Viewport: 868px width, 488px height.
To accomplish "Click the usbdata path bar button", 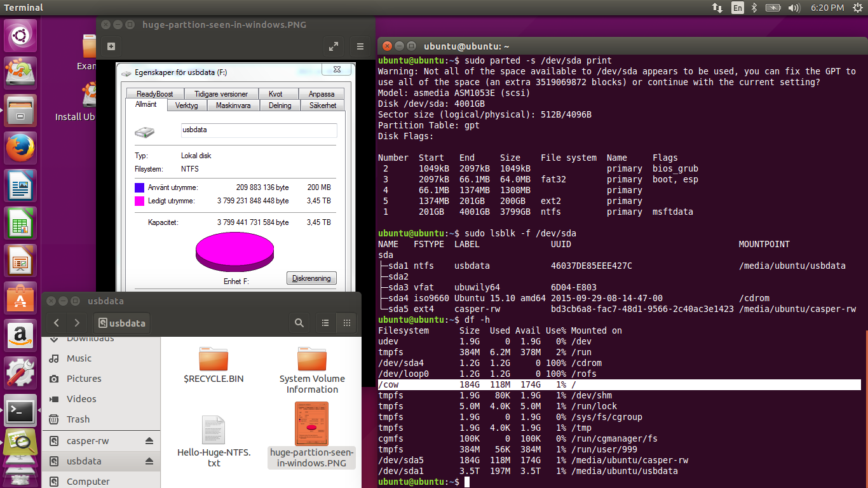I will [x=122, y=323].
